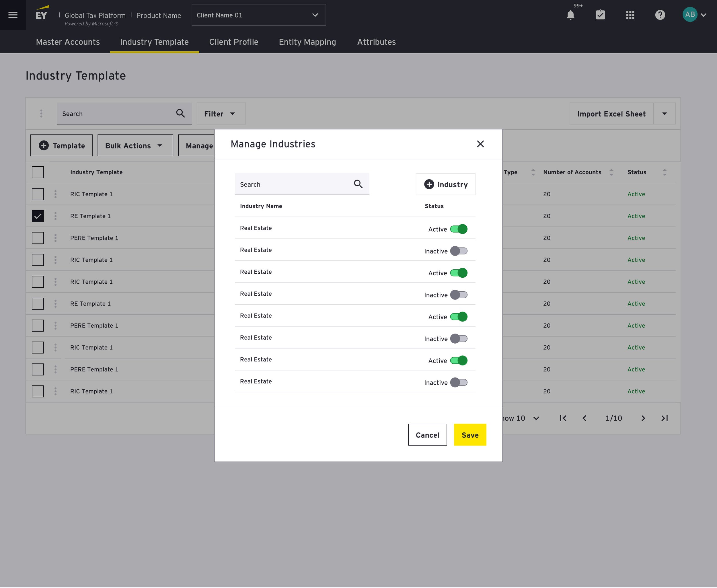This screenshot has height=588, width=717.
Task: Click plus icon on Template button
Action: (x=44, y=145)
